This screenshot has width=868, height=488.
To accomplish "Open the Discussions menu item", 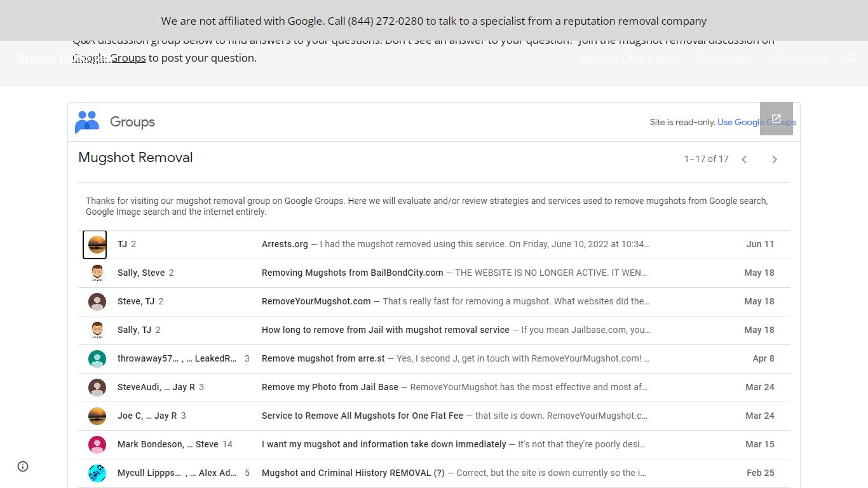I will [724, 58].
